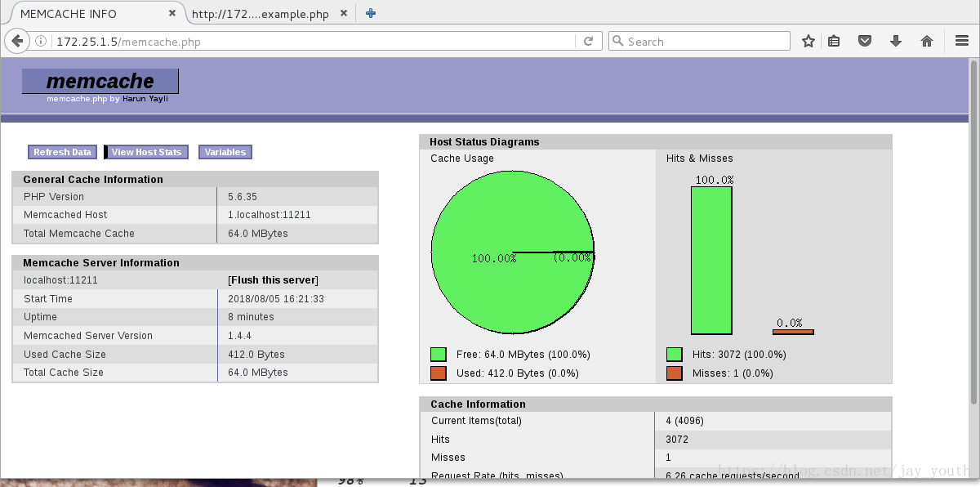Viewport: 980px width, 487px height.
Task: Reload the page with the refresh icon
Action: click(x=588, y=42)
